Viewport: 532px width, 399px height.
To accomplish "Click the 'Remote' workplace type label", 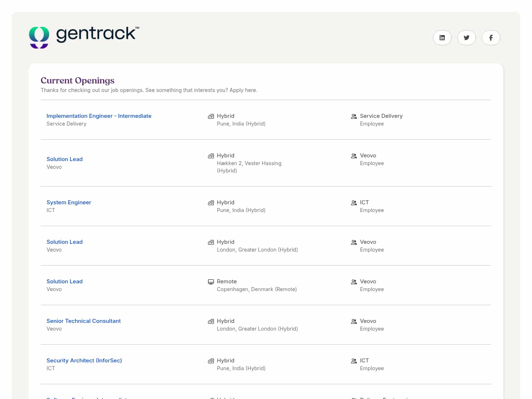I will point(227,282).
